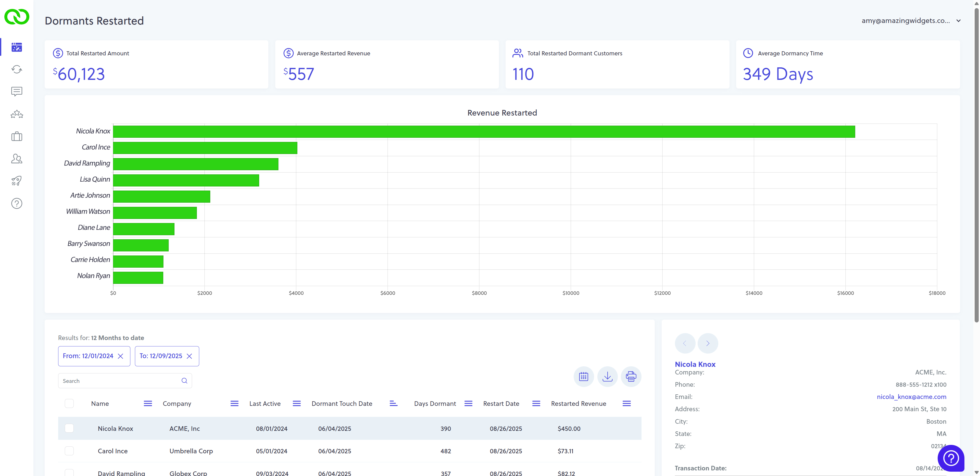Open the briefcase sidebar icon

coord(17,136)
